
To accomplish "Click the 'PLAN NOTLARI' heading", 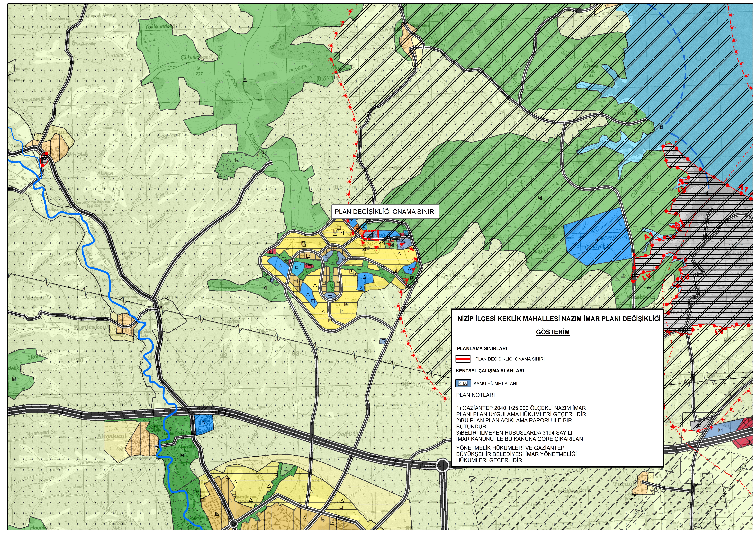I will 476,395.
